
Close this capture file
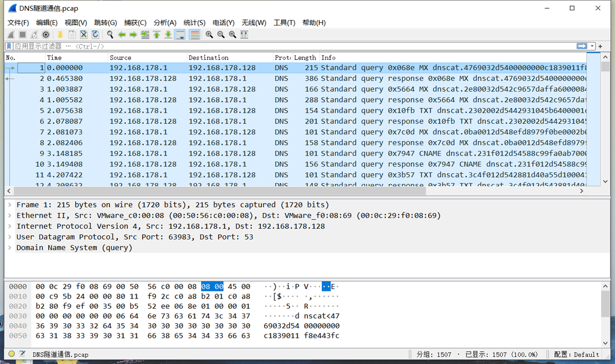pos(84,34)
